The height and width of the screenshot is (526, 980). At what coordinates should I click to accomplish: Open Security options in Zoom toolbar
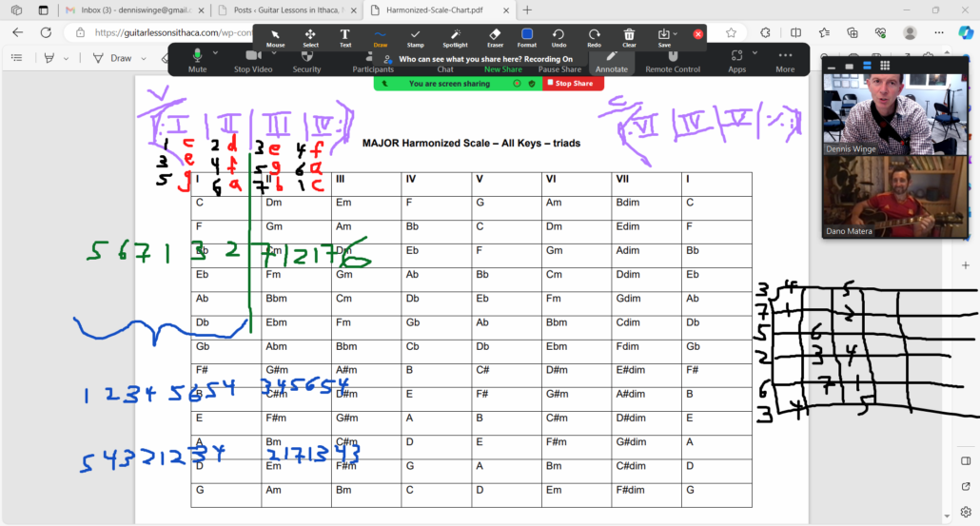(306, 61)
